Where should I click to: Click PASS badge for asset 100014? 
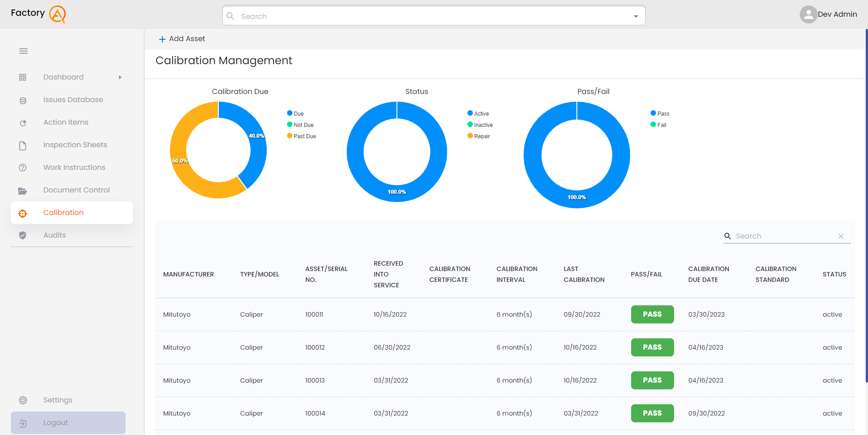652,413
